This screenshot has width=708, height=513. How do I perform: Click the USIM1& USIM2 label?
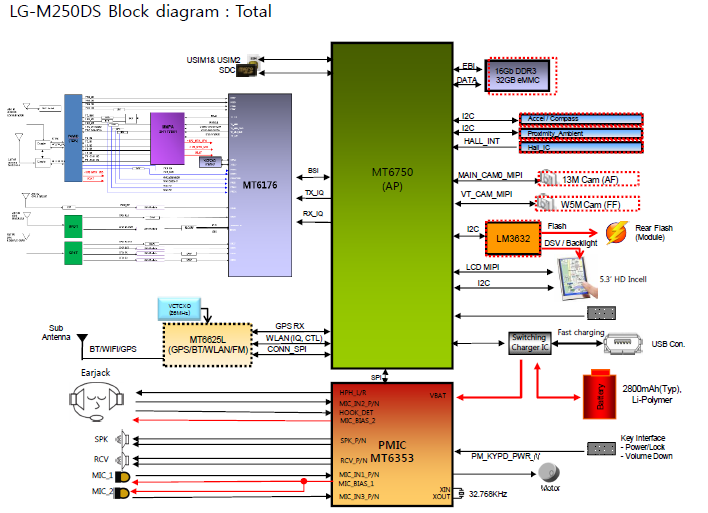[x=213, y=60]
